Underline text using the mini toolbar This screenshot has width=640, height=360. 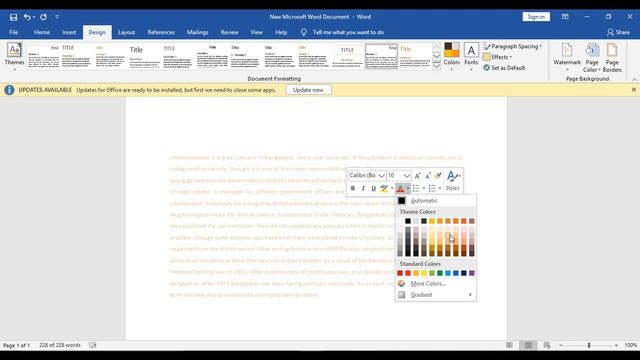[373, 189]
